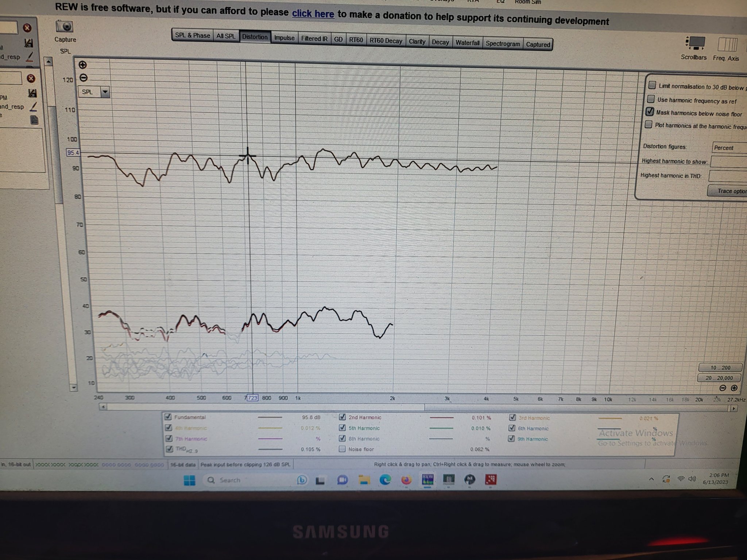This screenshot has width=747, height=560.
Task: Open Highest harmonic in THD dropdown
Action: pos(728,176)
